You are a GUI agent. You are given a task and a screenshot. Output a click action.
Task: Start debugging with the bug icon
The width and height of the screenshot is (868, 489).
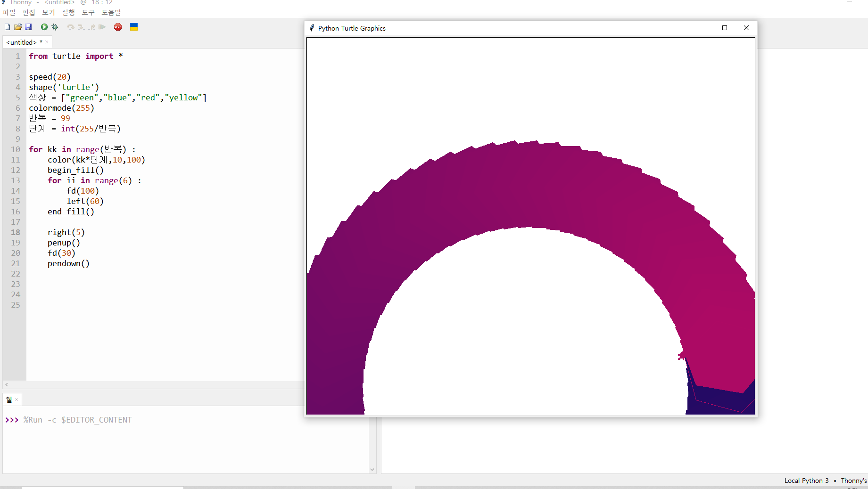click(x=55, y=27)
